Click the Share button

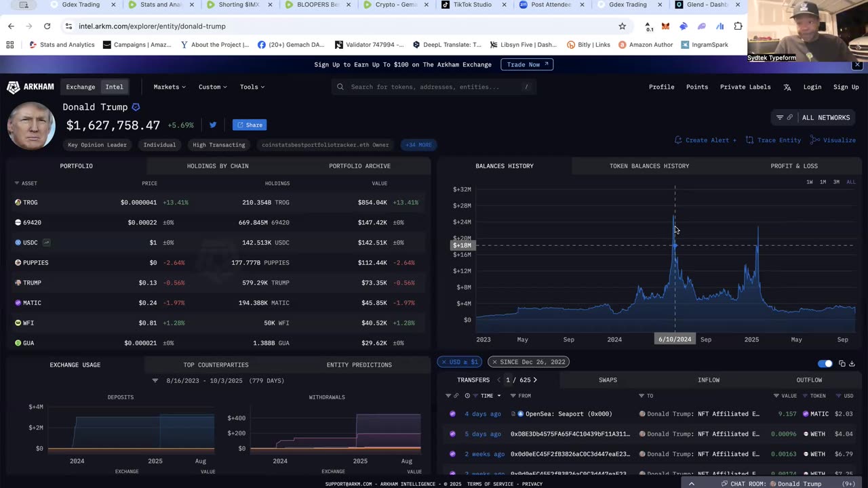coord(250,125)
